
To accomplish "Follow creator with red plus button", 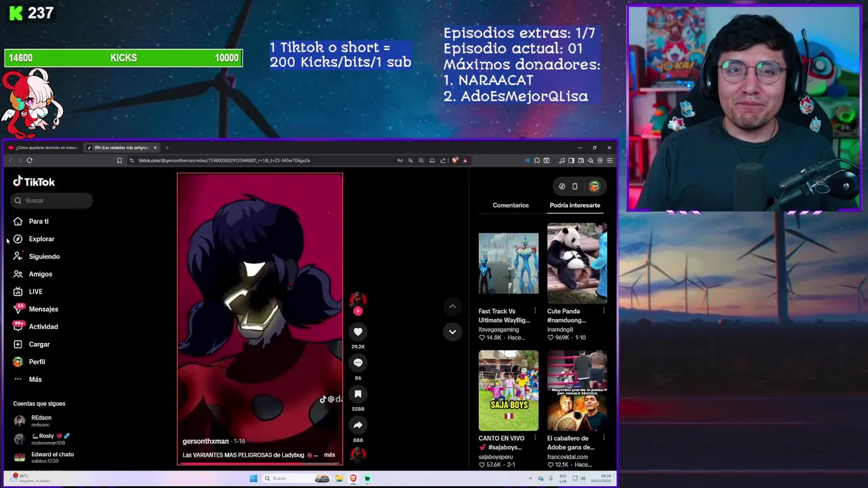I will tap(358, 311).
